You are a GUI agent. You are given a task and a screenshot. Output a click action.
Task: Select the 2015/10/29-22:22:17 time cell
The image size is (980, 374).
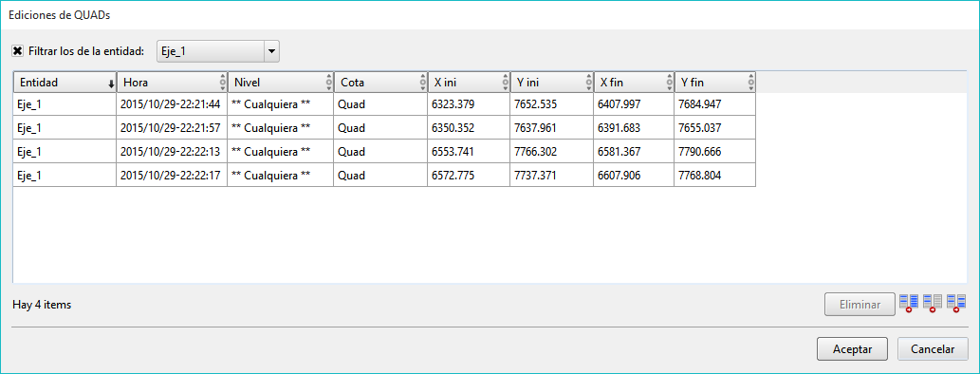pyautogui.click(x=172, y=176)
